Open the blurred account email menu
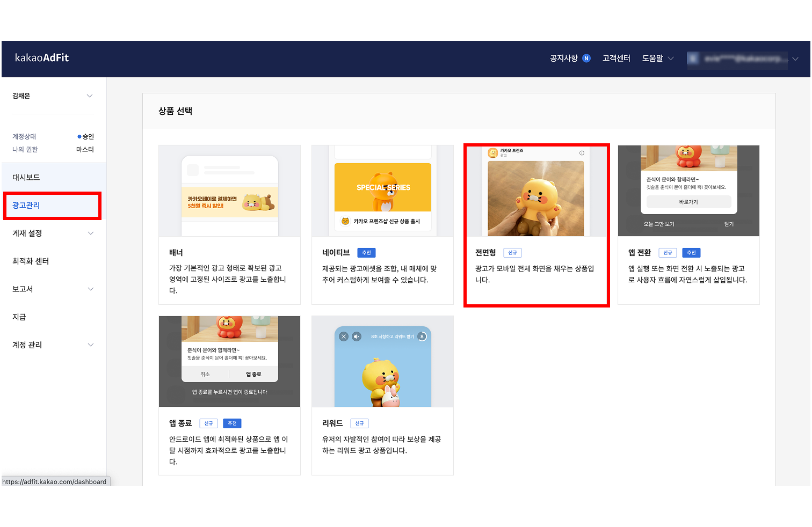The height and width of the screenshot is (527, 812). pyautogui.click(x=744, y=58)
